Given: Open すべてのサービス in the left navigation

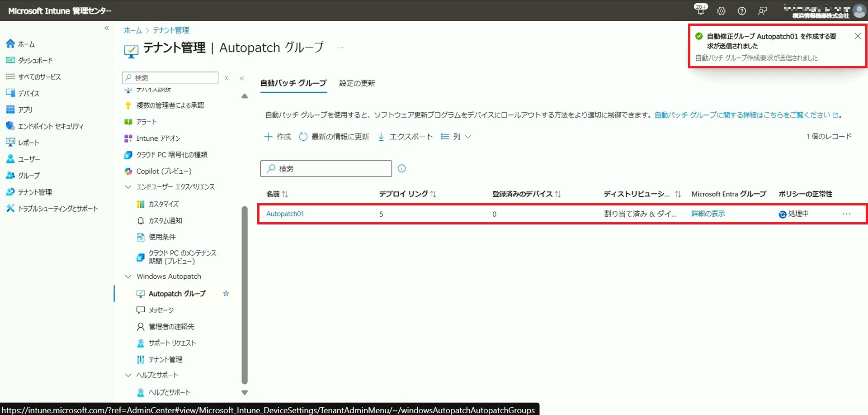Looking at the screenshot, I should point(39,77).
